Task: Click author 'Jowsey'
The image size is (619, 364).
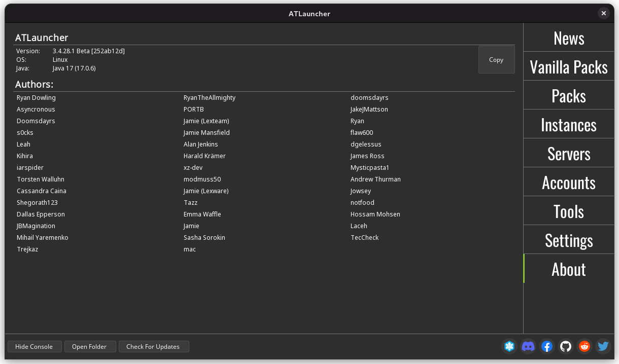Action: [361, 191]
